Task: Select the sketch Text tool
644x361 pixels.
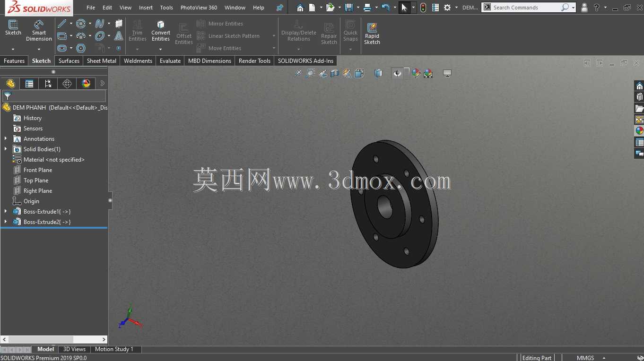Action: point(119,36)
